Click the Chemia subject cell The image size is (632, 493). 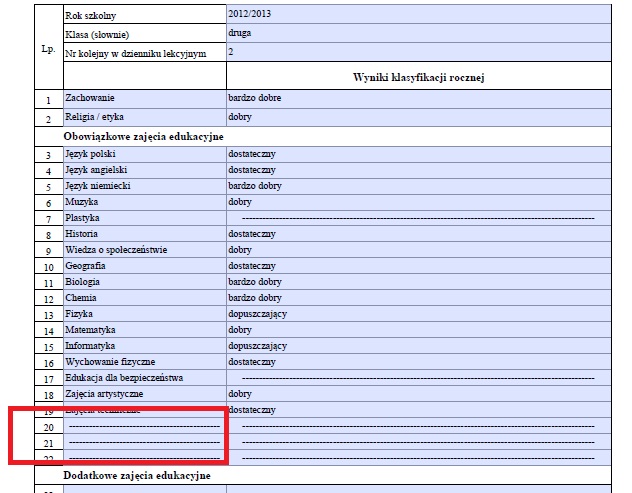pyautogui.click(x=145, y=298)
